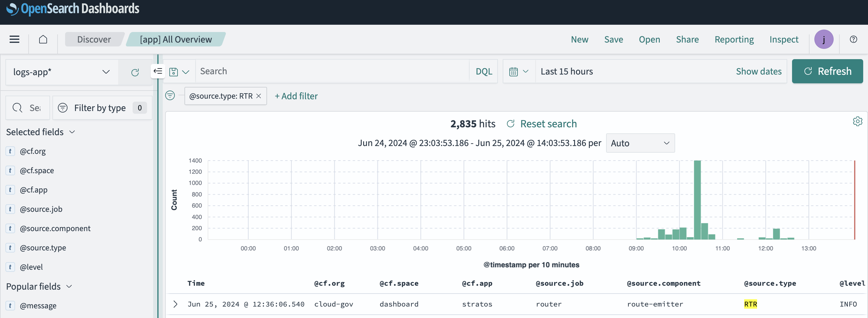Viewport: 868px width, 318px height.
Task: Open the Filter by type menu
Action: 102,108
